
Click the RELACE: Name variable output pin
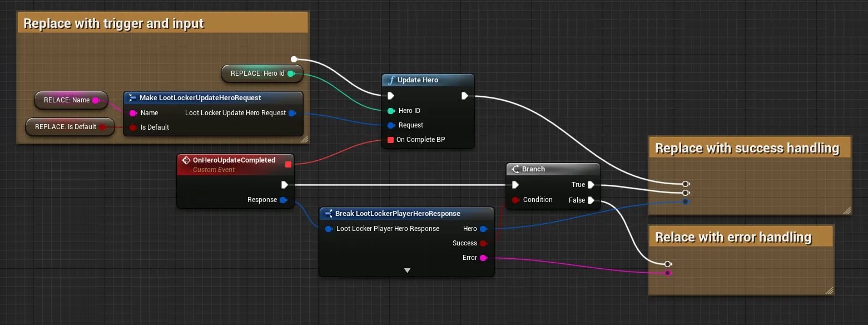tap(96, 100)
